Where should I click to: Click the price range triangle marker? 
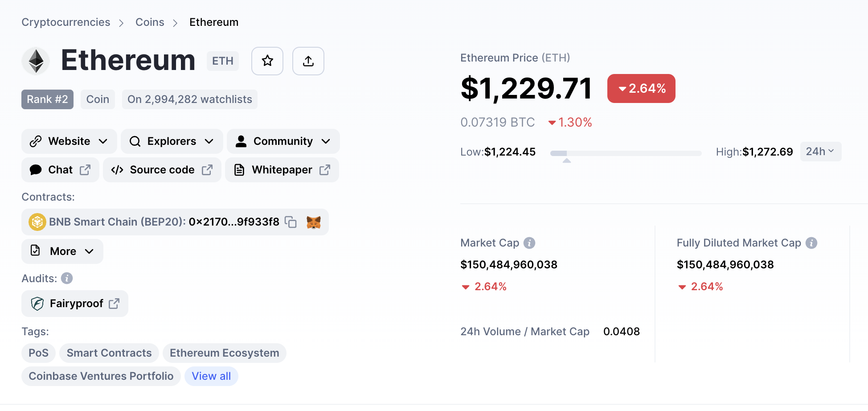567,160
